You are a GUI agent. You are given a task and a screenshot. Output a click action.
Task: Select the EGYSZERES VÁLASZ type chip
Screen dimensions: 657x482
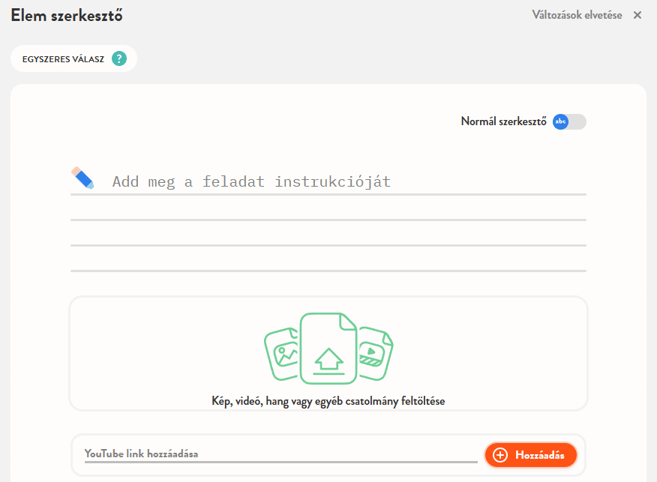click(63, 59)
